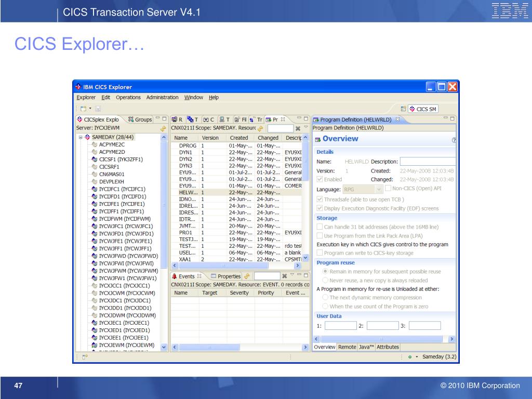532x399 pixels.
Task: Collapse the SAMEDAY (28/44) tree node
Action: pyautogui.click(x=81, y=137)
